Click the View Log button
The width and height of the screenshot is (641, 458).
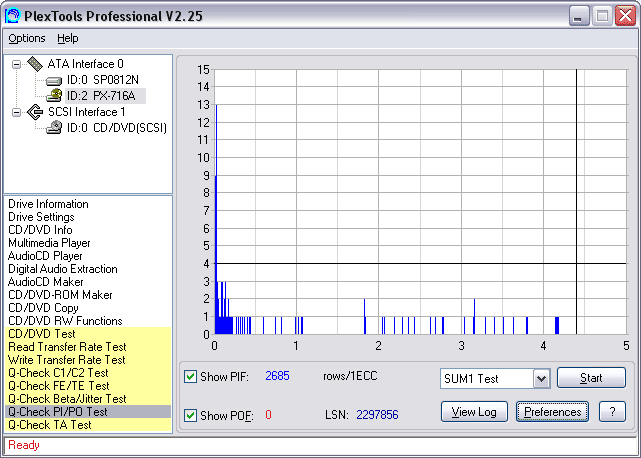point(474,411)
